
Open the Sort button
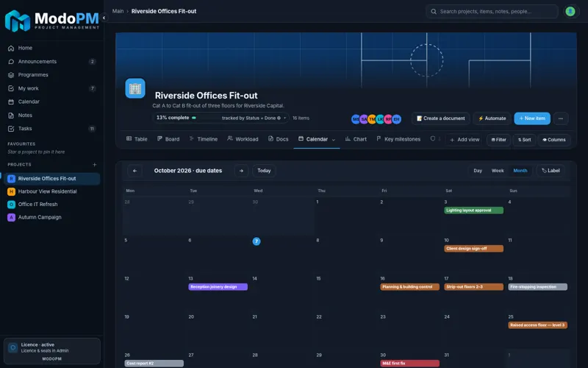tap(524, 140)
